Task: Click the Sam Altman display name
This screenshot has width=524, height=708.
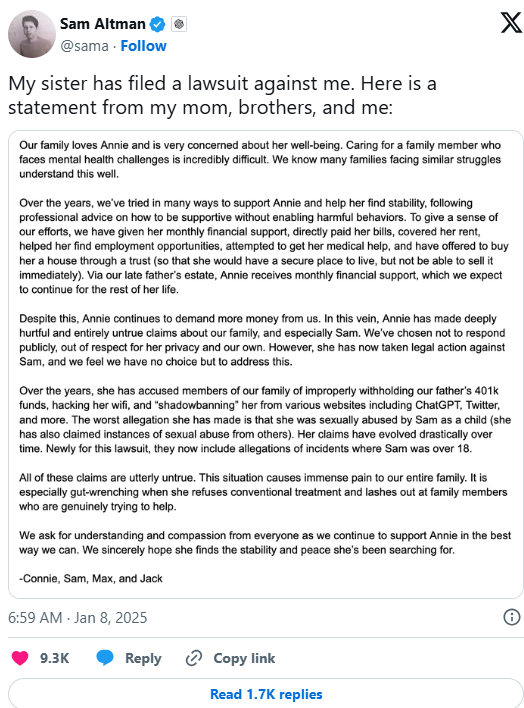Action: tap(103, 23)
